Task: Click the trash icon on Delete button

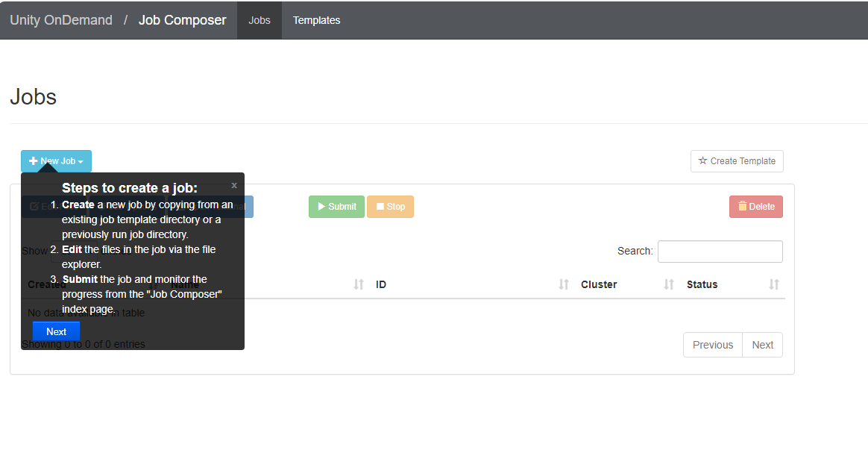Action: [x=742, y=207]
